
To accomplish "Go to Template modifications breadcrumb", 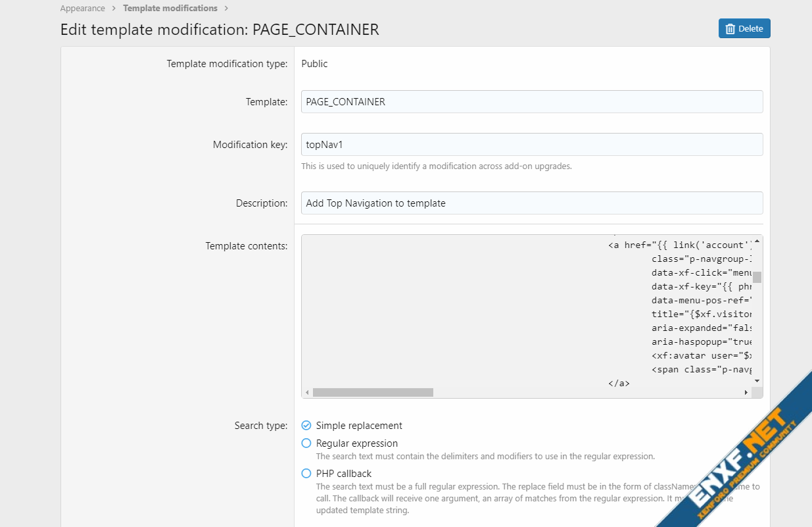I will click(x=170, y=9).
